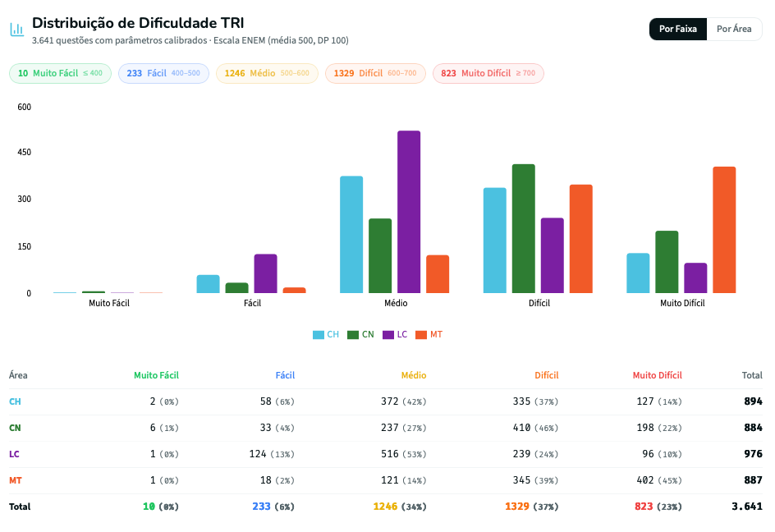This screenshot has height=532, width=775.
Task: Click the Total row label
Action: (20, 507)
